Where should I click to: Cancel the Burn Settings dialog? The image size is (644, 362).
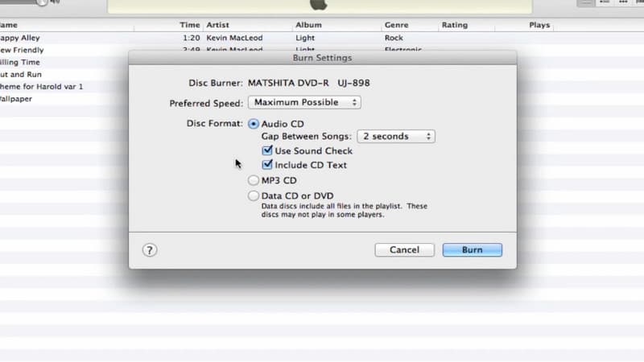pyautogui.click(x=404, y=250)
